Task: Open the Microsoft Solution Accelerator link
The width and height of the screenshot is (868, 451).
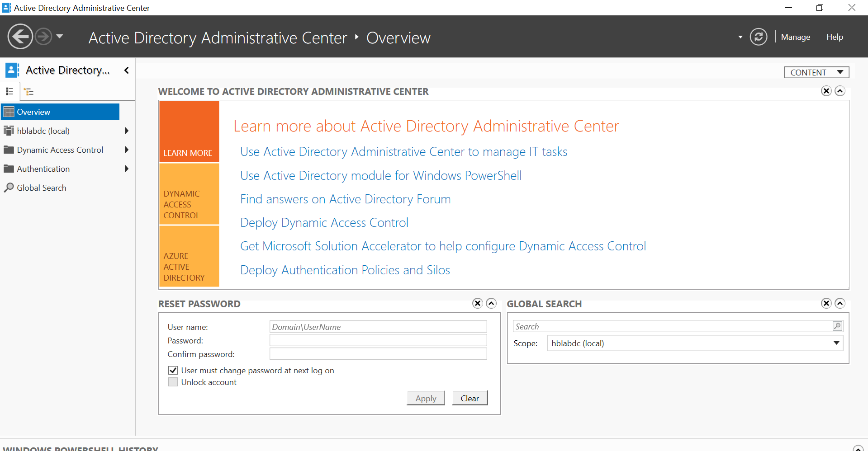Action: point(443,246)
